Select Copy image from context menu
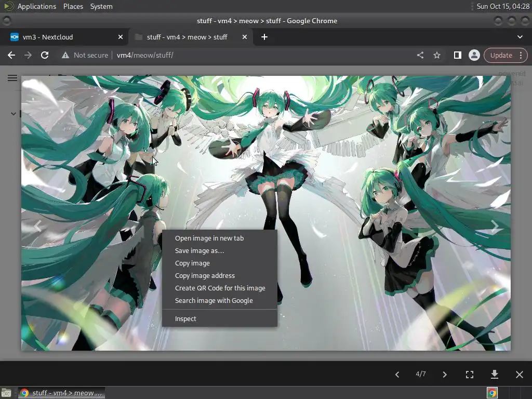Screen dimensions: 532x399 pos(220,263)
